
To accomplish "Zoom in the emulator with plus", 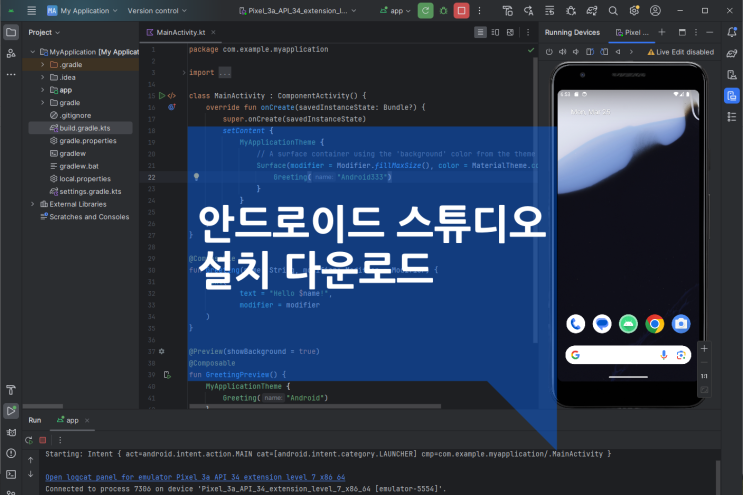I will (x=704, y=349).
